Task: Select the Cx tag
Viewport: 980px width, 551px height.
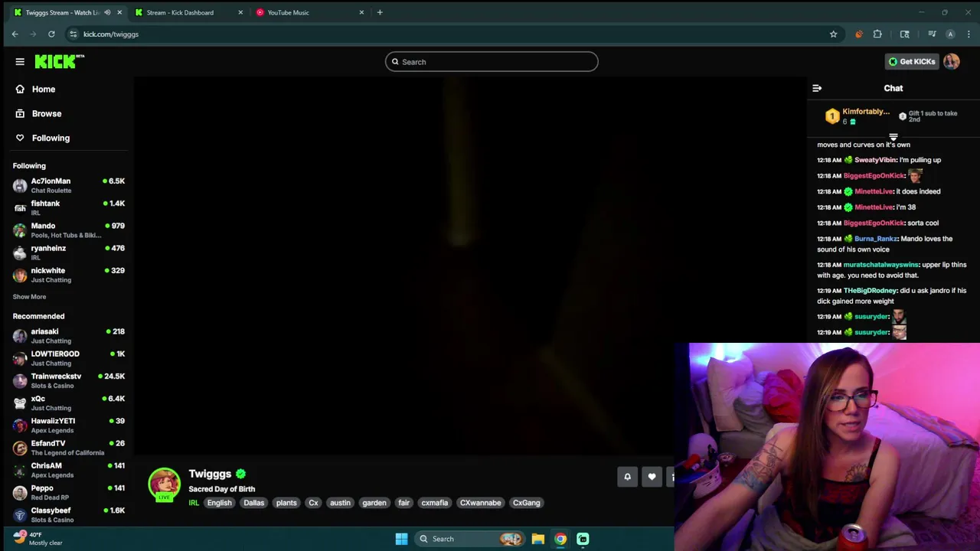Action: click(x=313, y=503)
